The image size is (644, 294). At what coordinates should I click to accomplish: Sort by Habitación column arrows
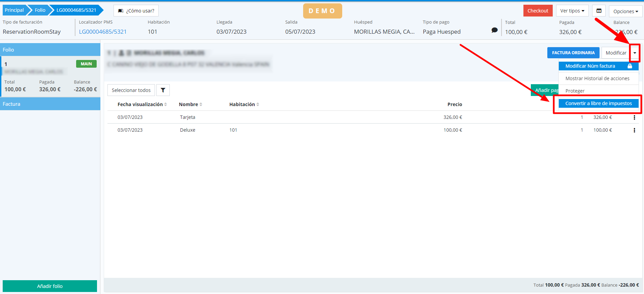point(258,104)
